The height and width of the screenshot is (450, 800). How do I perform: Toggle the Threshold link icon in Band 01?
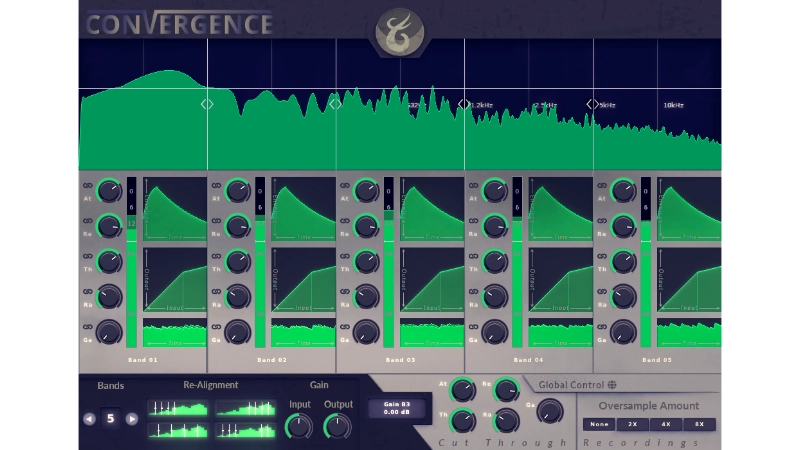point(88,256)
